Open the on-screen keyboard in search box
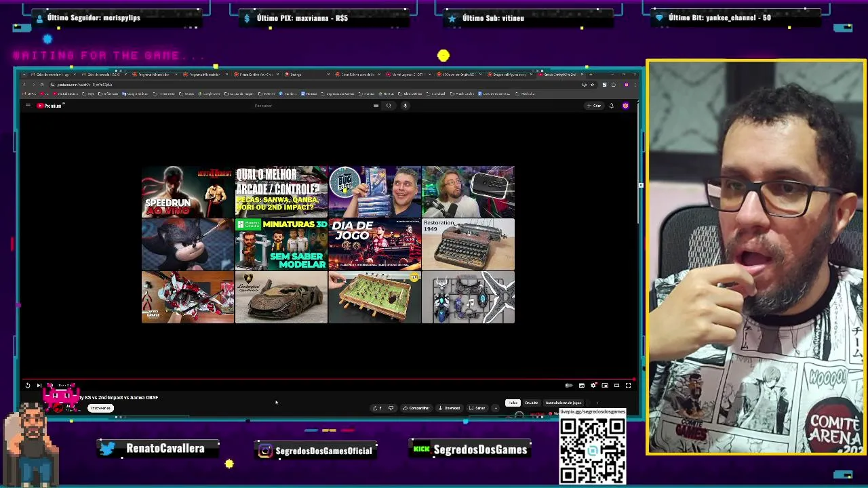The width and height of the screenshot is (868, 488). [x=376, y=106]
